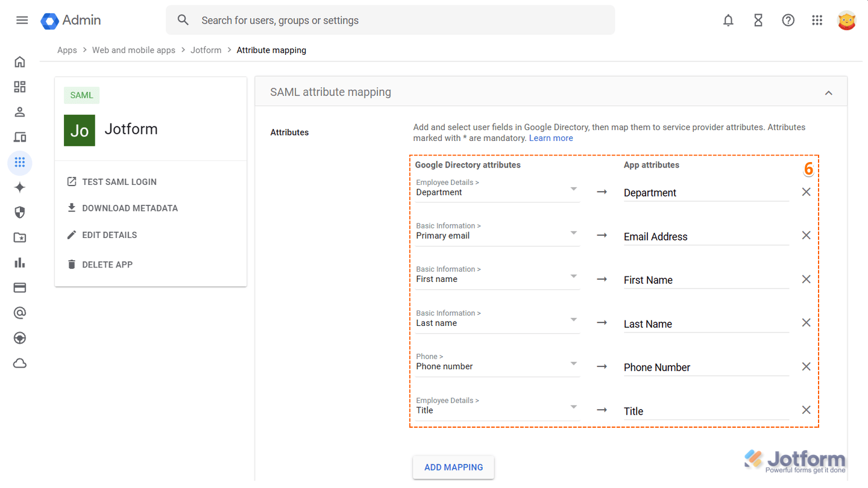This screenshot has height=488, width=868.
Task: Open the help question mark icon
Action: [788, 20]
